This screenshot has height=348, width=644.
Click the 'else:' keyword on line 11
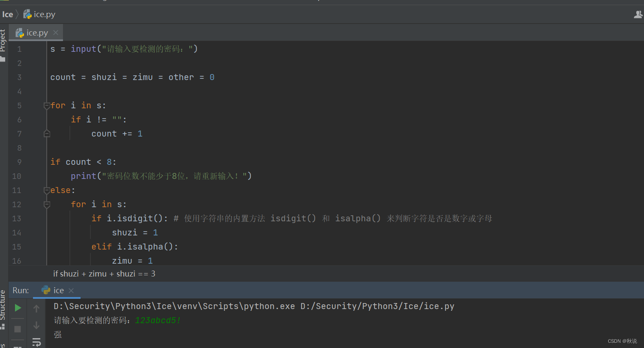point(63,190)
